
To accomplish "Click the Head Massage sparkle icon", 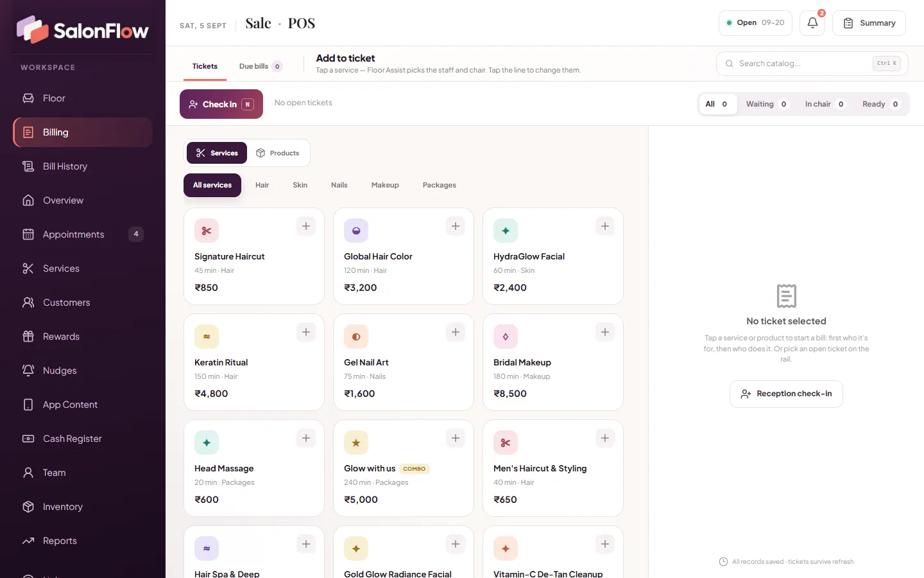I will [207, 442].
